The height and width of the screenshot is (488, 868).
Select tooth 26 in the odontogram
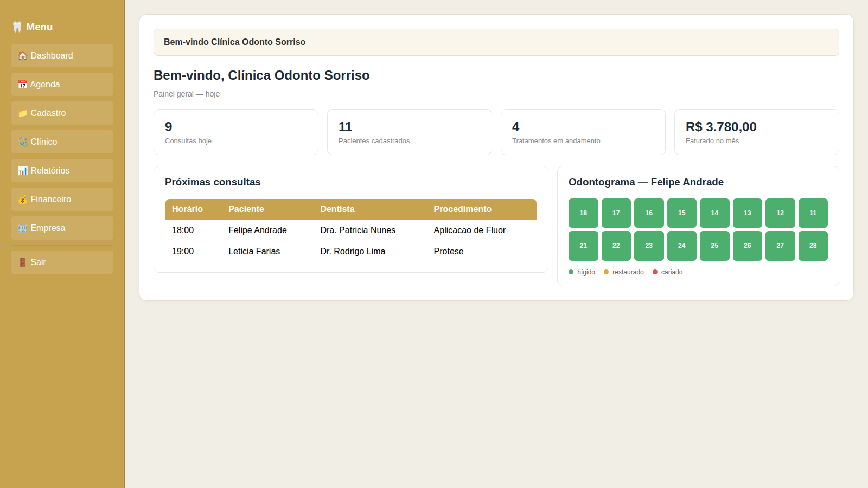748,246
